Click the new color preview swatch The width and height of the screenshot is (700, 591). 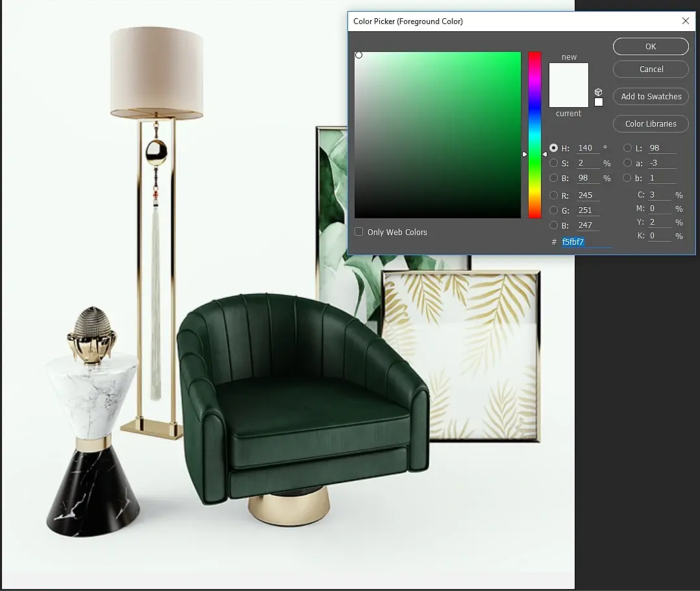tap(569, 73)
